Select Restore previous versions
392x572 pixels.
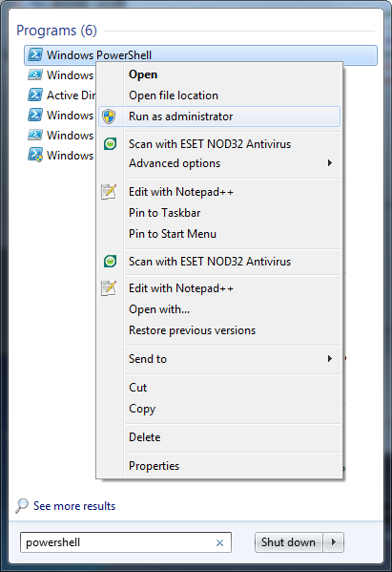(x=193, y=330)
